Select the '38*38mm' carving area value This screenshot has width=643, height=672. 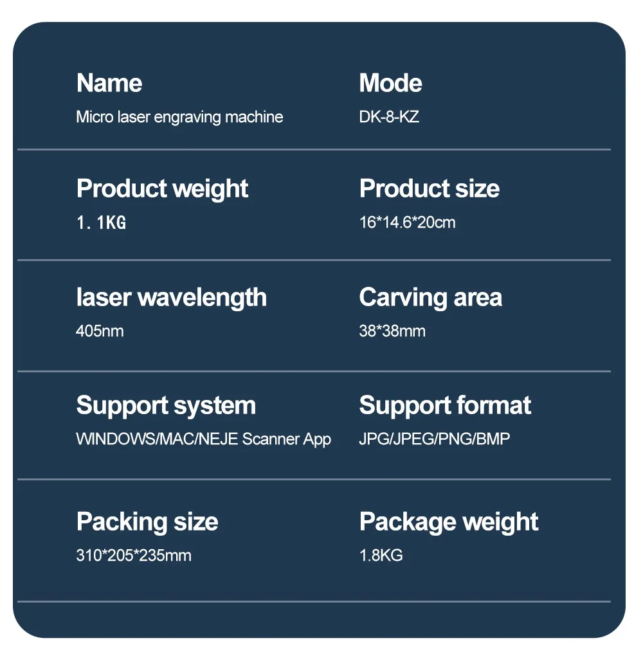[392, 331]
